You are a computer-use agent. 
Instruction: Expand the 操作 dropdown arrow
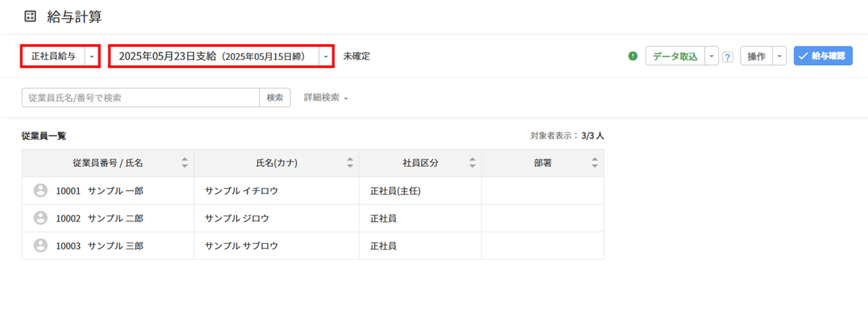point(780,56)
